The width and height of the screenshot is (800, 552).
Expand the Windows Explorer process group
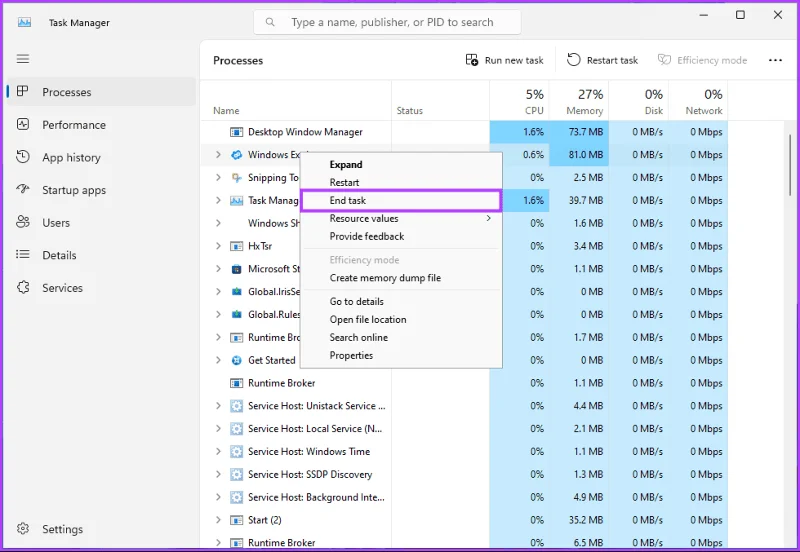tap(218, 155)
